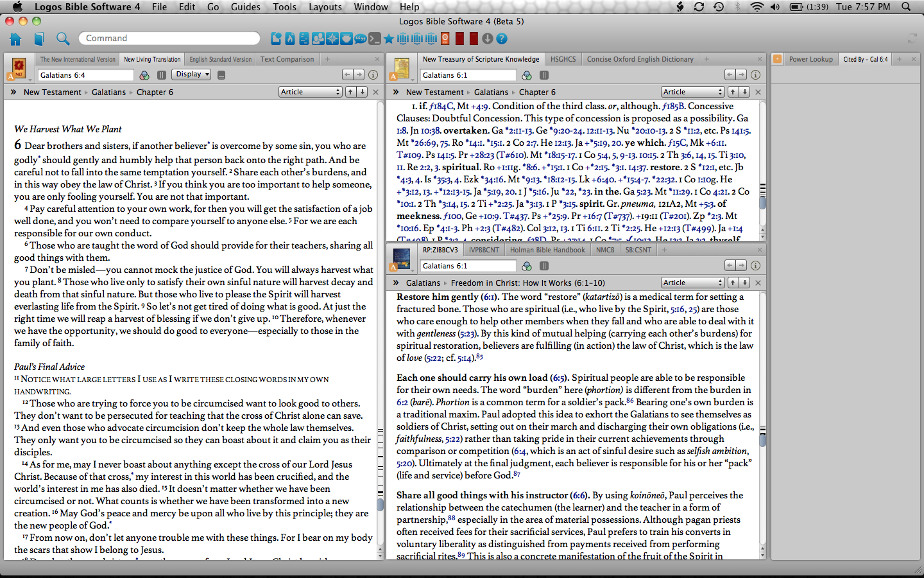Open the speech bubbles shortcut icon
The height and width of the screenshot is (578, 924).
click(360, 39)
